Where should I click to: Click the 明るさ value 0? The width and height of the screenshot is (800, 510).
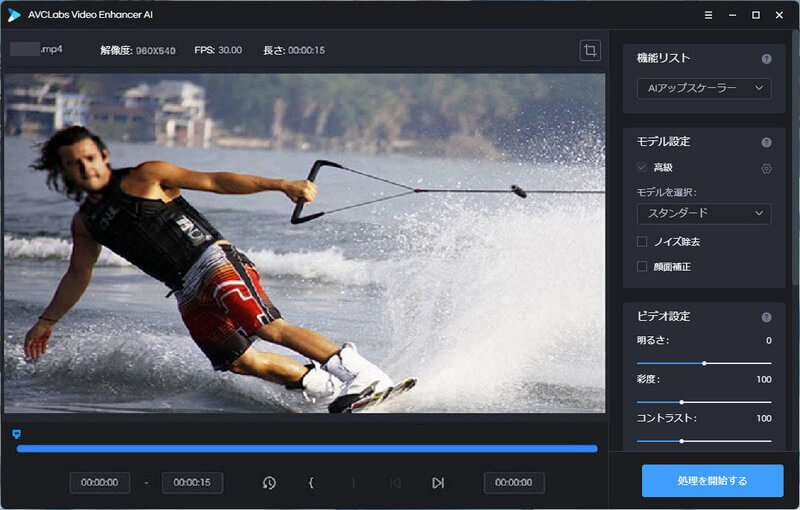768,341
